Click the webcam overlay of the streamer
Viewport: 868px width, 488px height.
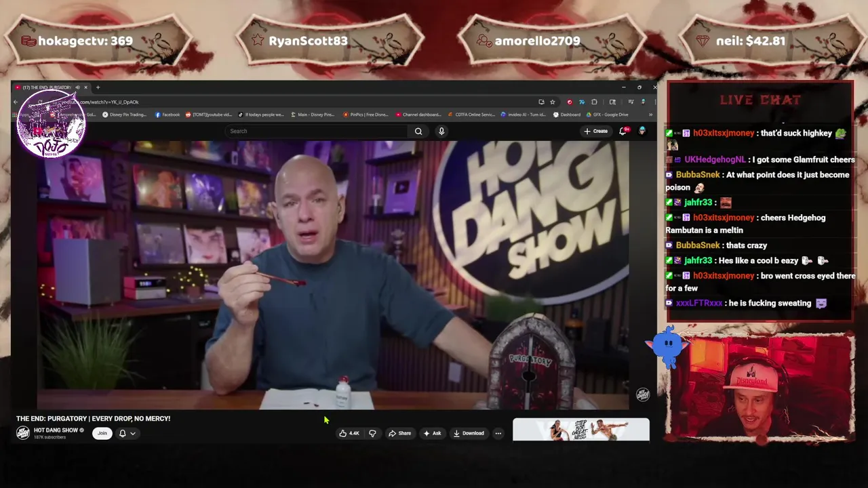click(759, 389)
